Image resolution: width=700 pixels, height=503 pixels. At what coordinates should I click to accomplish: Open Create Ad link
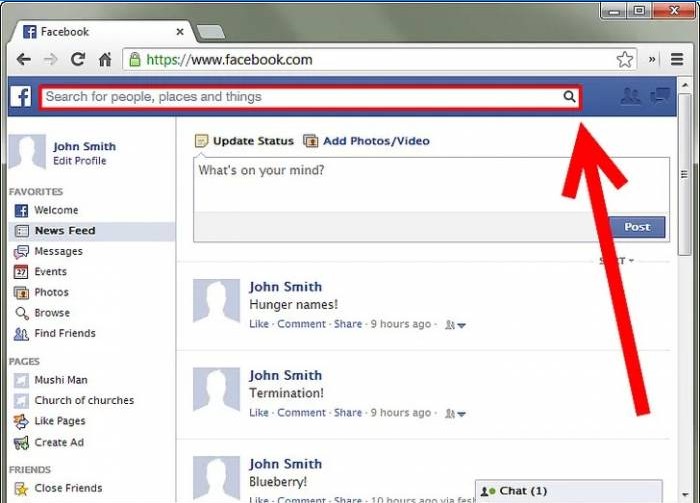click(x=59, y=443)
